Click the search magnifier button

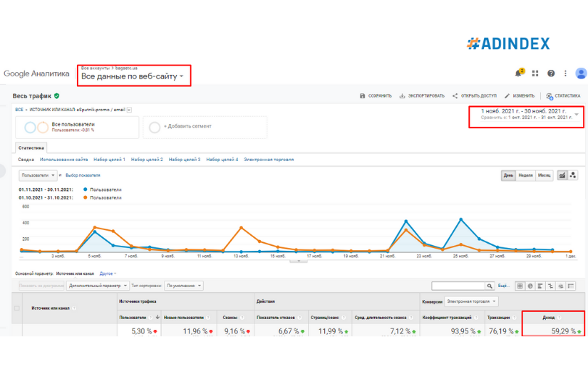(490, 286)
